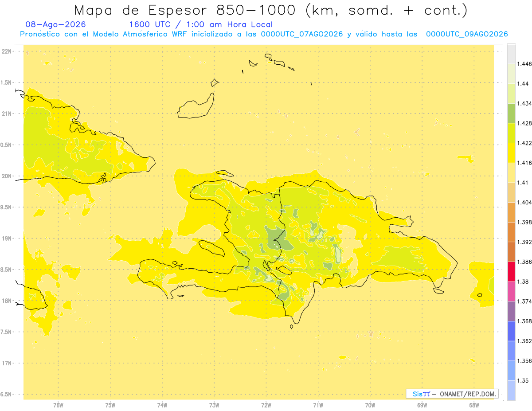Click the 18N latitude label
The image size is (532, 411).
point(6,301)
